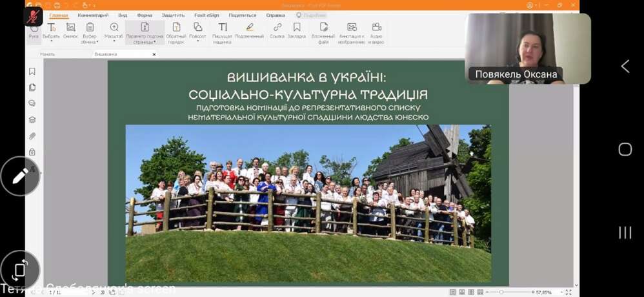
Task: Open the Bookmarks side panel
Action: tap(32, 72)
